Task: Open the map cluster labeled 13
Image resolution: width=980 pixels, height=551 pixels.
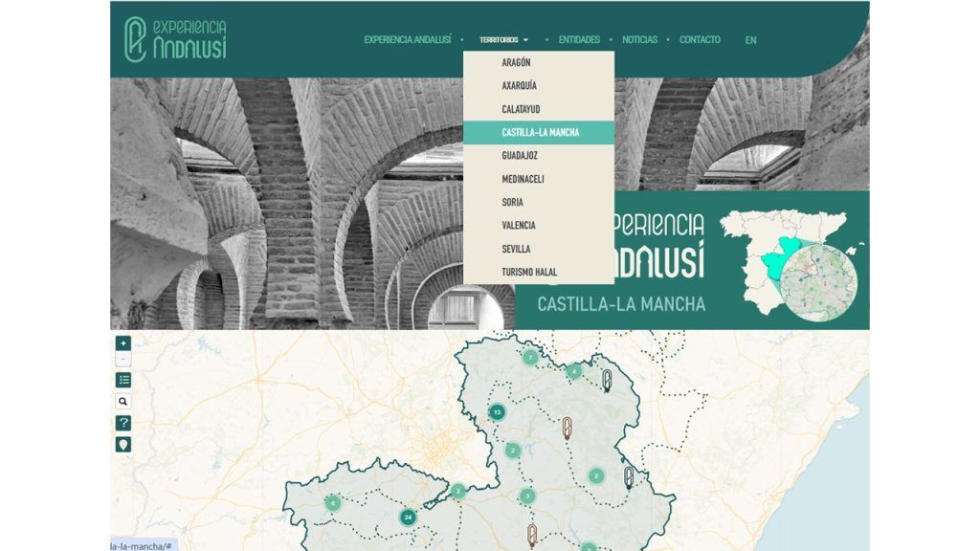Action: click(497, 412)
